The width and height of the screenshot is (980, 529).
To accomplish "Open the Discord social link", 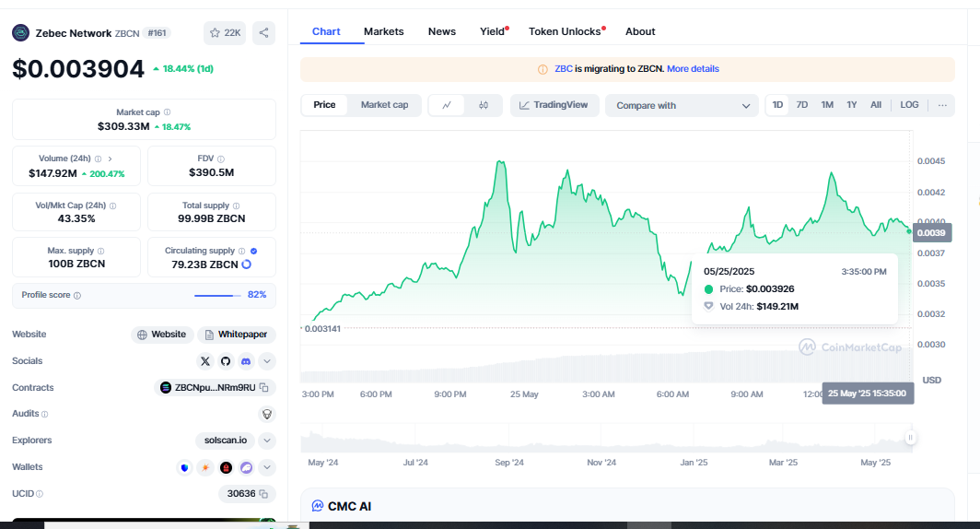I will click(246, 361).
